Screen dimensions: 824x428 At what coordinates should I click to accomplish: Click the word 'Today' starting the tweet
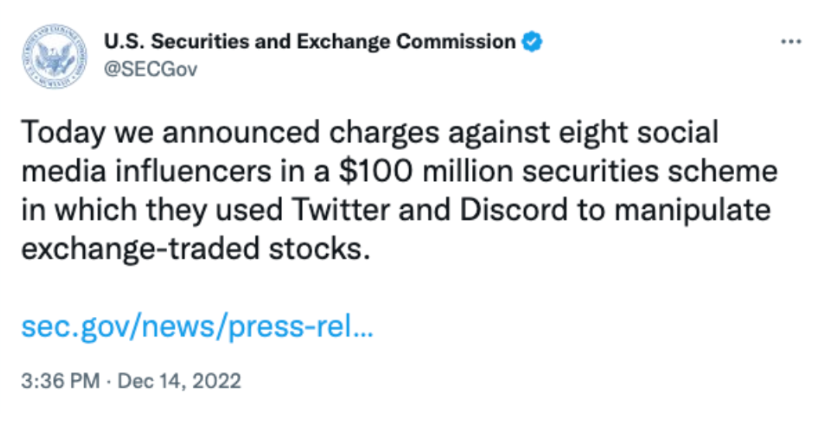(63, 132)
